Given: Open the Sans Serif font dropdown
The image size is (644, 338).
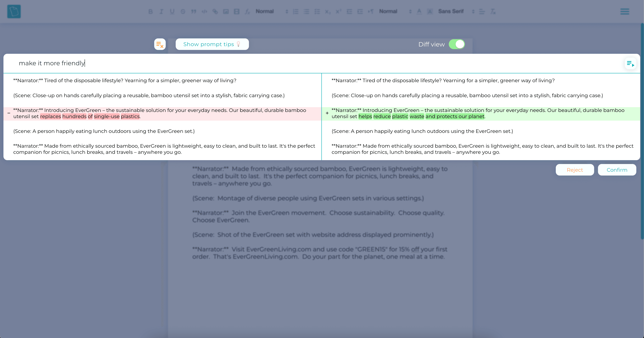Looking at the screenshot, I should tap(456, 12).
